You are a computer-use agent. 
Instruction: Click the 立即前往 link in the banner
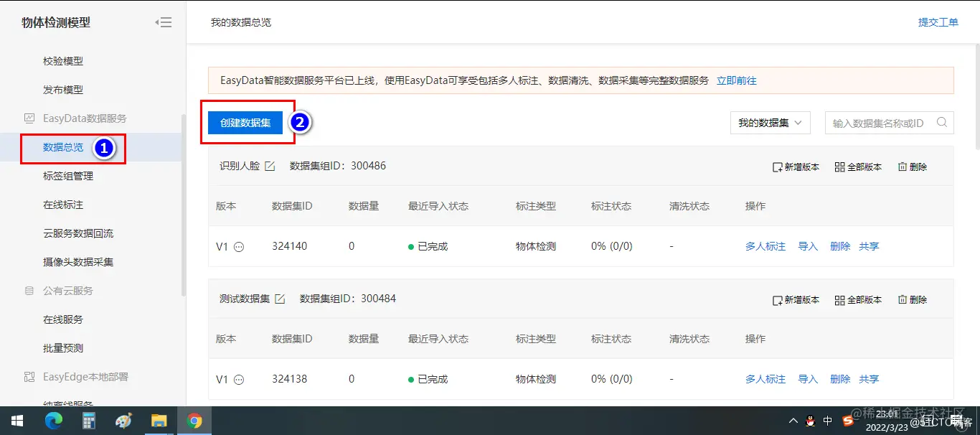pos(737,80)
